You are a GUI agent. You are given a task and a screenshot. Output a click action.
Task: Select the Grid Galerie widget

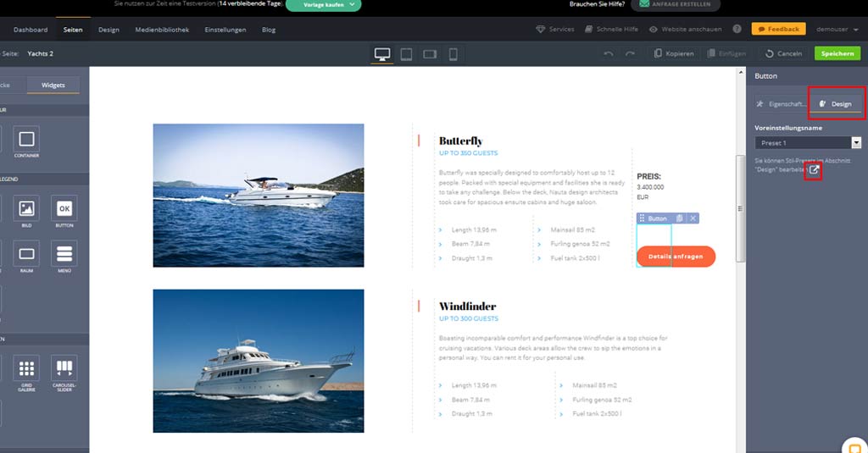pyautogui.click(x=26, y=368)
